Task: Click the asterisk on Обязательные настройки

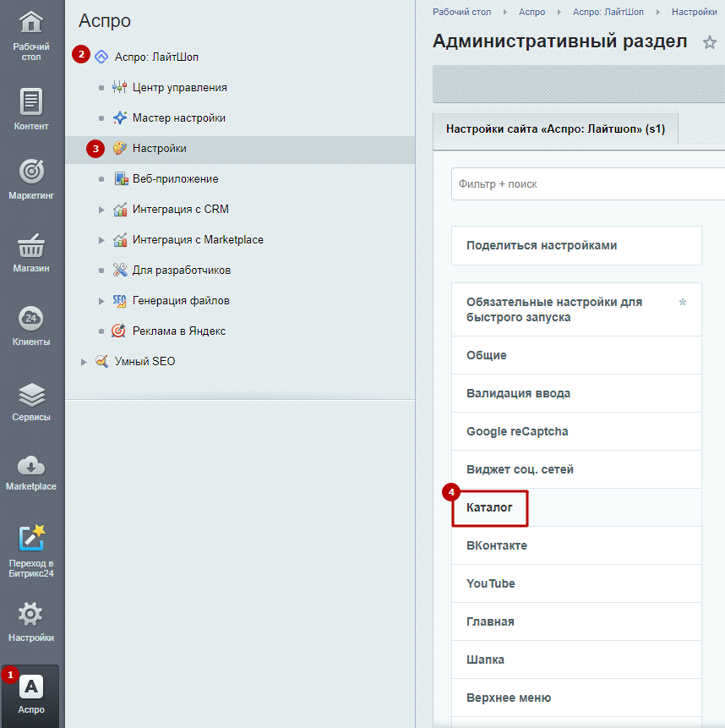Action: tap(682, 302)
